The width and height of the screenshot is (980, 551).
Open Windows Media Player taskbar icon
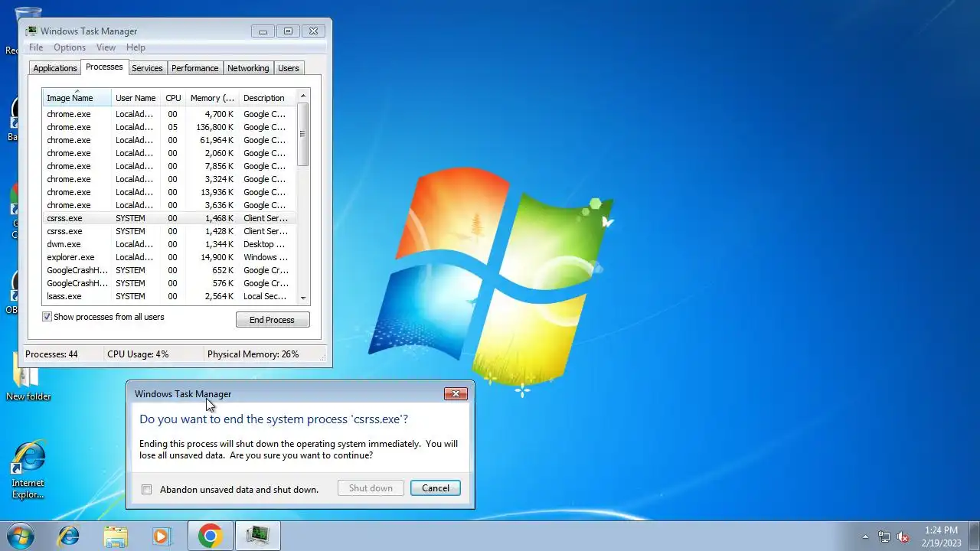pyautogui.click(x=162, y=536)
